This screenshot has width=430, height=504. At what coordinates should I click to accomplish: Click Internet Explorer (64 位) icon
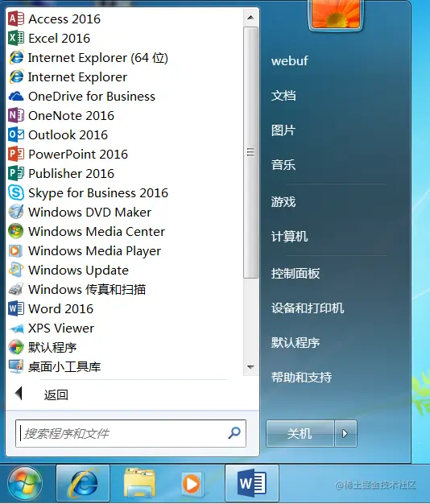click(16, 57)
